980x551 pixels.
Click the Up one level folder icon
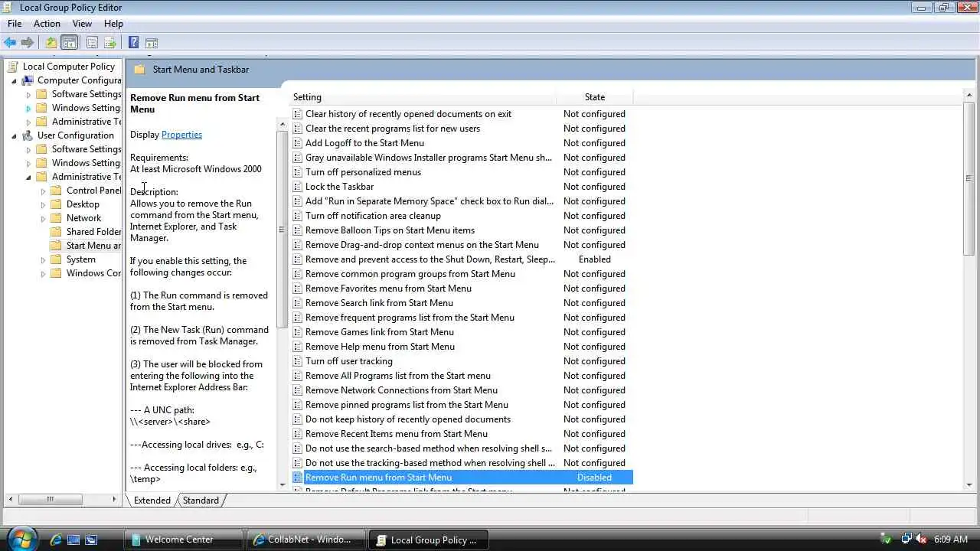coord(51,43)
